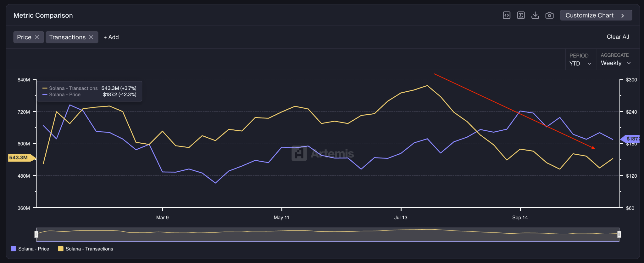The width and height of the screenshot is (644, 263).
Task: Click tooltip value 543.3M (+3.7%)
Action: [119, 88]
